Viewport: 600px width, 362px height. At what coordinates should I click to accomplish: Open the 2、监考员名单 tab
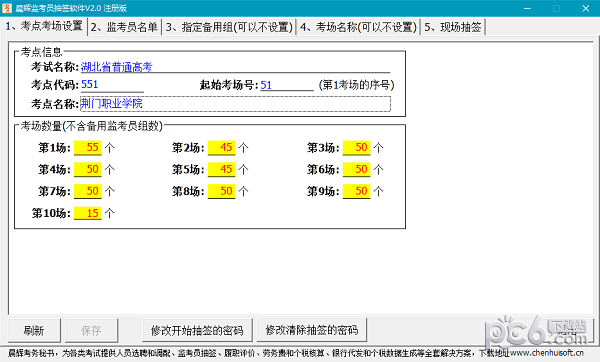tap(124, 27)
